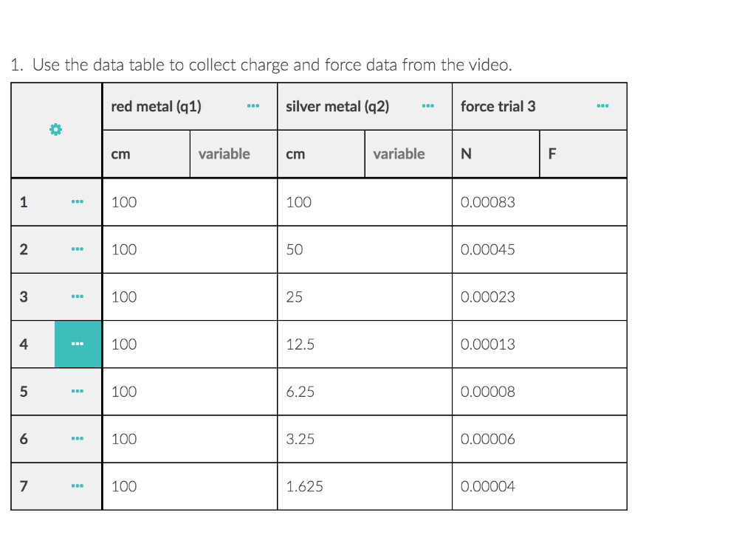Select the variable header under silver metal
Image resolution: width=756 pixels, height=540 pixels.
[x=399, y=153]
